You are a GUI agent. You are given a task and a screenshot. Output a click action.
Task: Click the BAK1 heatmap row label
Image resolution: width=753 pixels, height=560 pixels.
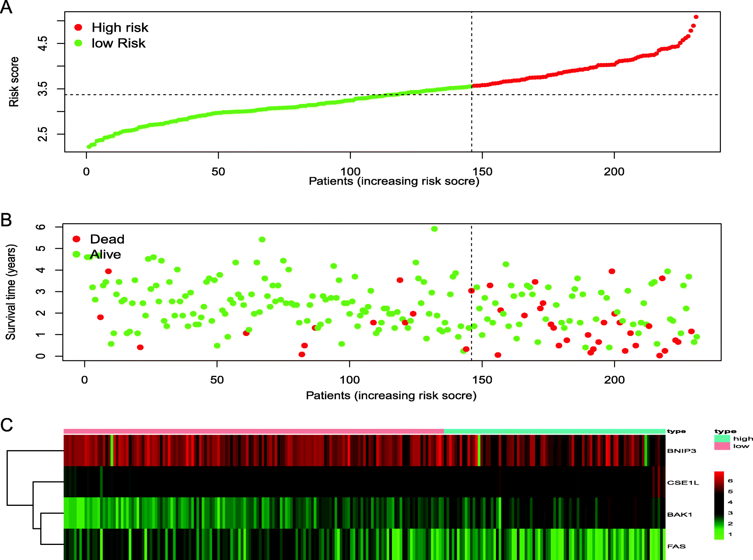[x=679, y=514]
